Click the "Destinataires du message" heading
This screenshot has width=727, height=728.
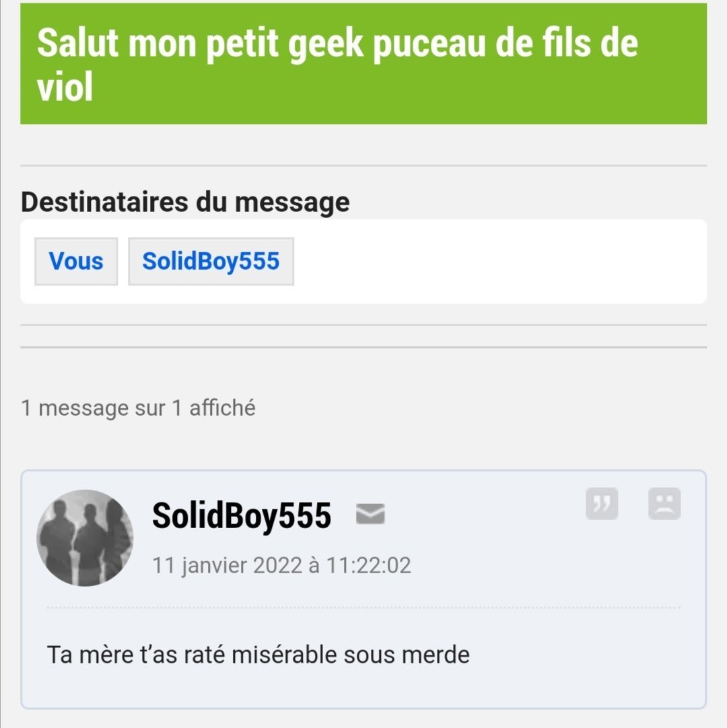tap(185, 203)
